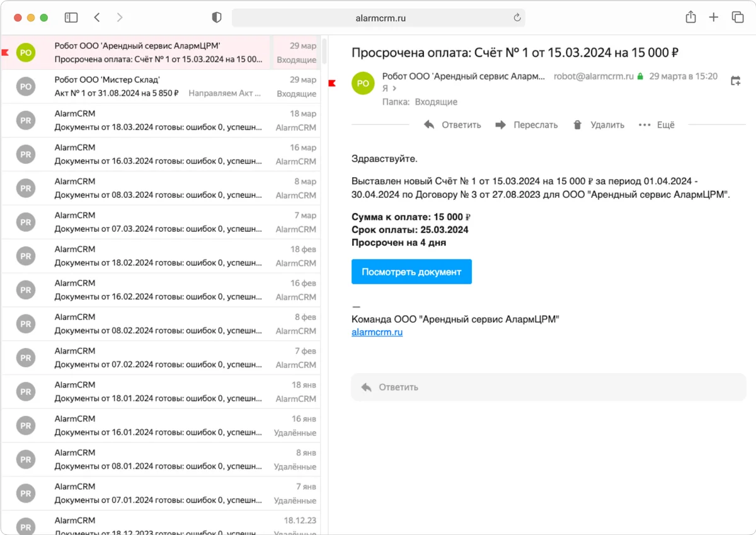Click the PR avatar of the 18 фев email
Screen dimensions: 756x535
(26, 256)
